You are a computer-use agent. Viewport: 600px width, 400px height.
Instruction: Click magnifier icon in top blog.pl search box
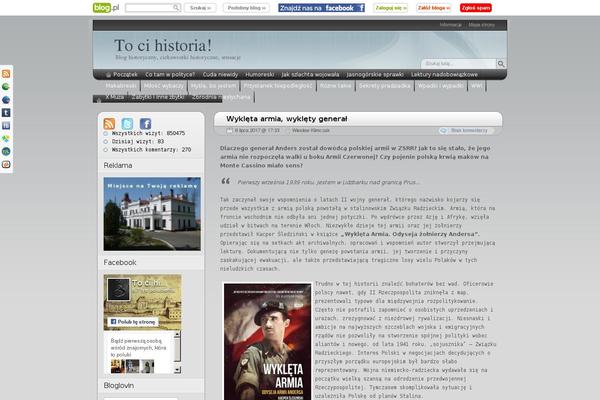(176, 8)
